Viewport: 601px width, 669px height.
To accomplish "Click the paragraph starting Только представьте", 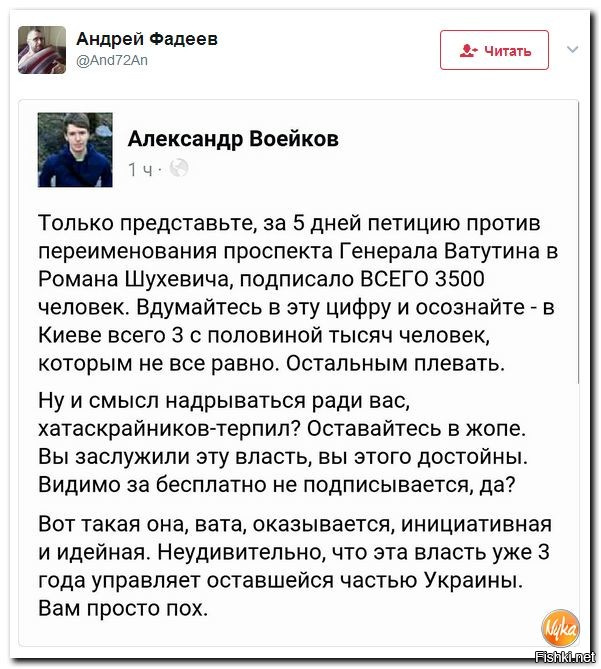I will pos(298,293).
